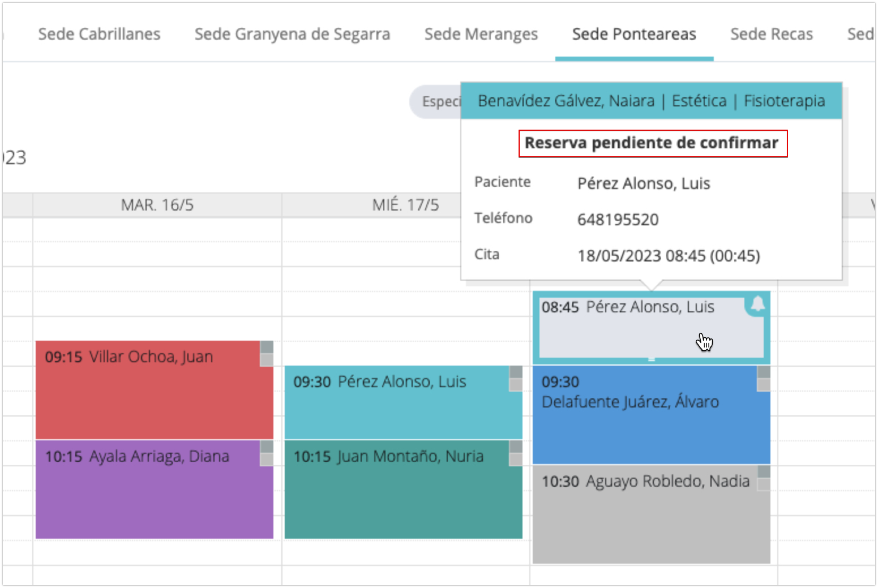
Task: Switch to the Sede Cabrillanes tab
Action: 99,34
